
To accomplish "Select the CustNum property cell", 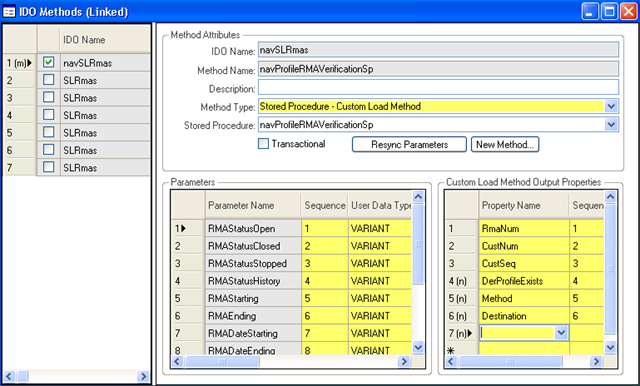I will (524, 246).
